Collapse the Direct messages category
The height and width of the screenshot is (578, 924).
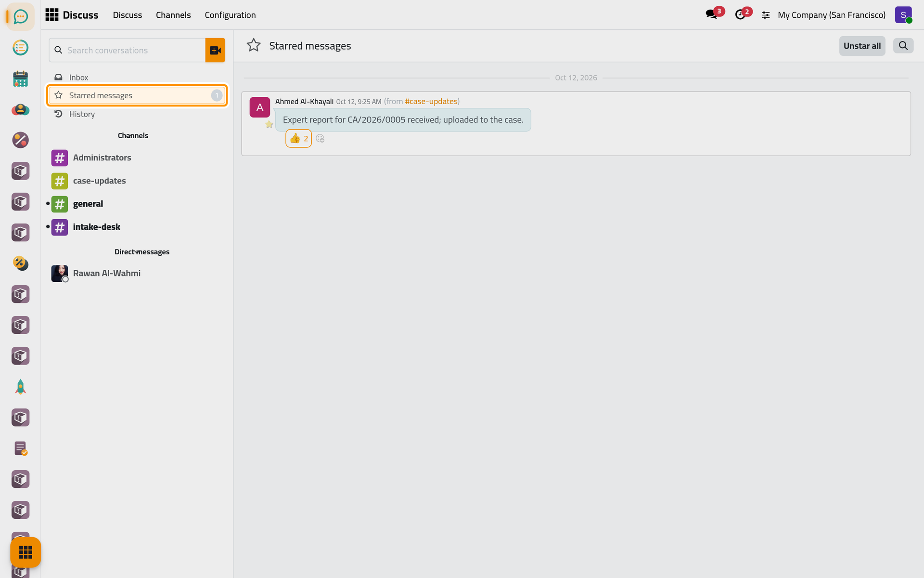(141, 252)
